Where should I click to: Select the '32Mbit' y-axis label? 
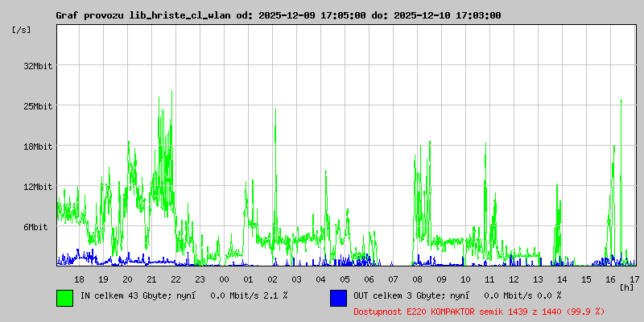pyautogui.click(x=38, y=66)
